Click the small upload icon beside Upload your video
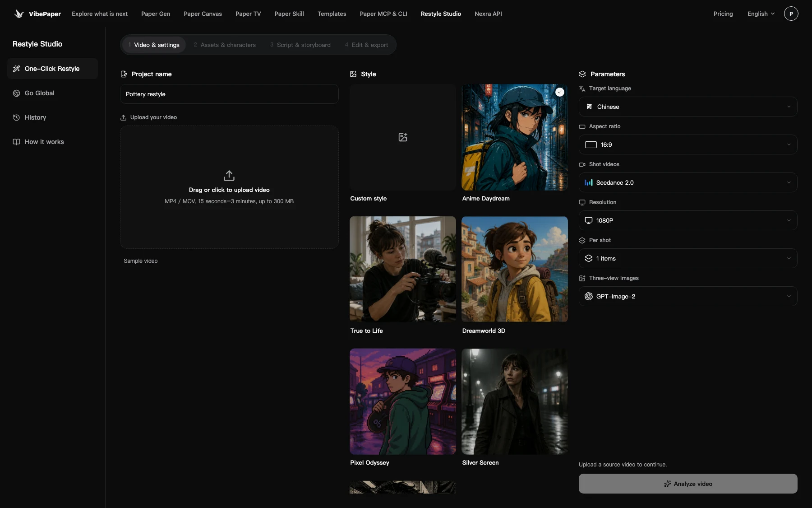This screenshot has height=508, width=812. (123, 117)
